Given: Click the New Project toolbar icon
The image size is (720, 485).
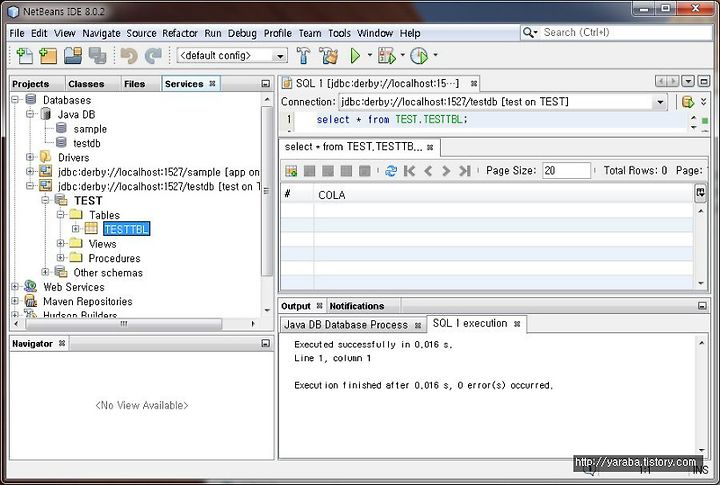Looking at the screenshot, I should tap(48, 56).
